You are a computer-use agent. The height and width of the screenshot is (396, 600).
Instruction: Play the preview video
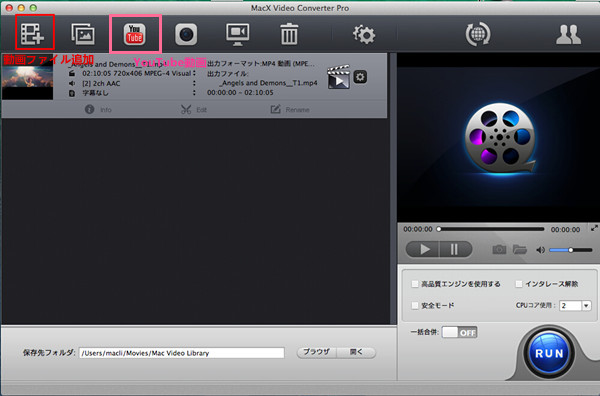click(x=423, y=249)
